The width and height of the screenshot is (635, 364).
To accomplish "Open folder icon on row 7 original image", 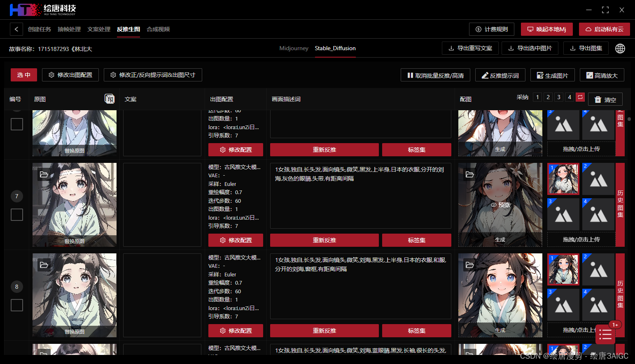I will (44, 174).
